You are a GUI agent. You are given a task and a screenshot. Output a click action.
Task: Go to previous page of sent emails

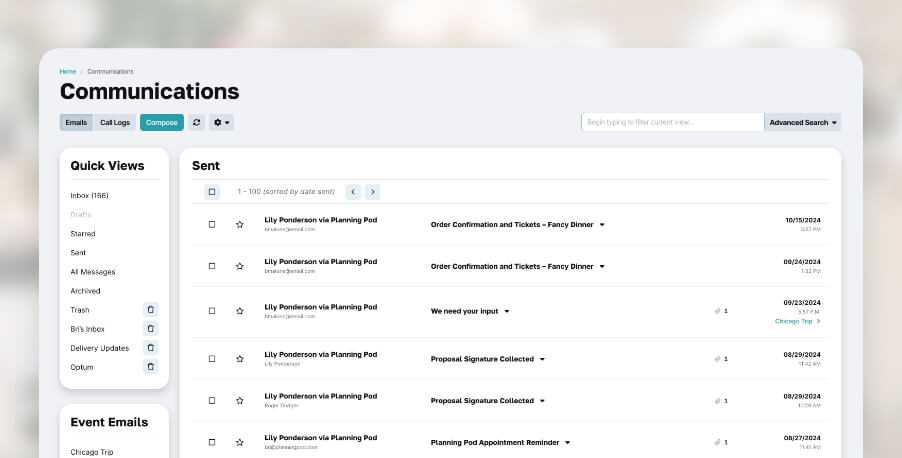(x=353, y=192)
